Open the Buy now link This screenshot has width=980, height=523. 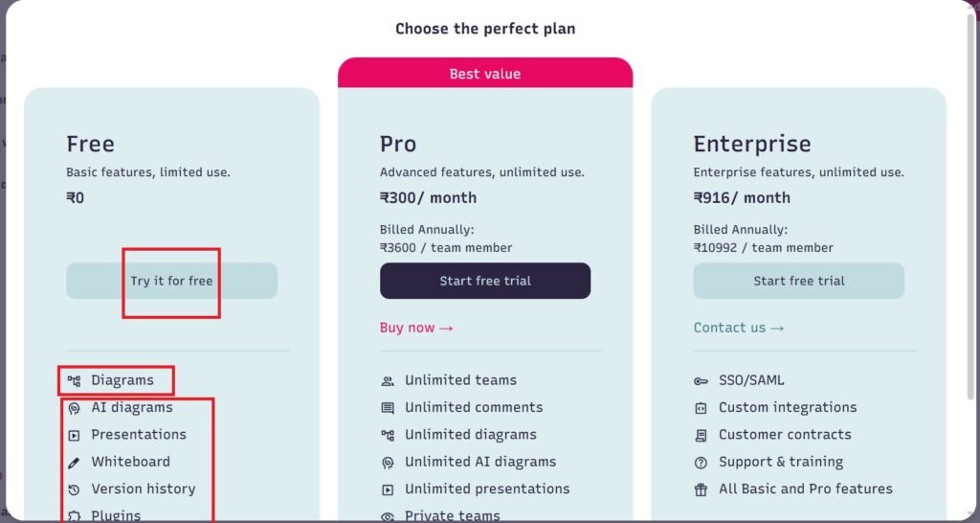tap(416, 328)
